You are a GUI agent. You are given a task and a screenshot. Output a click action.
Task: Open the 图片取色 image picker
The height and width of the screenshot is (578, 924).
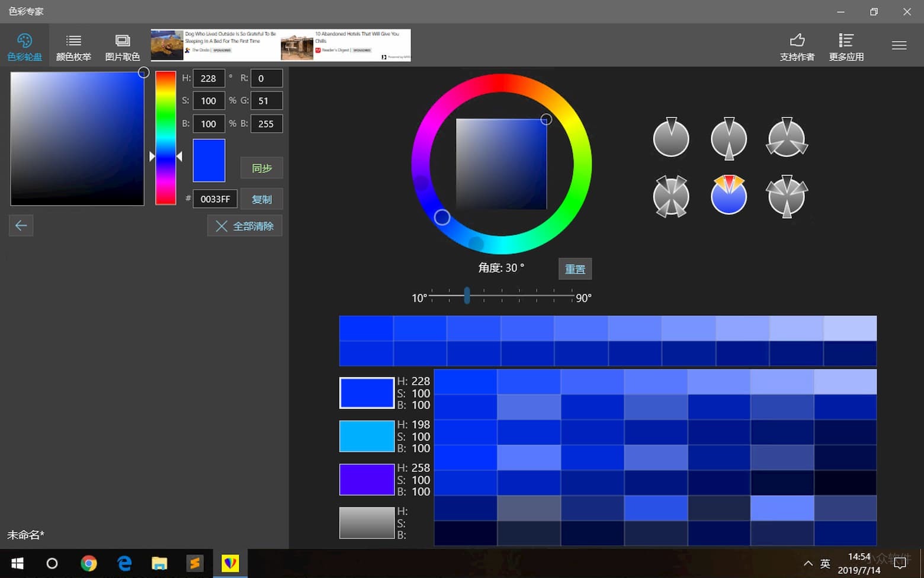[123, 46]
